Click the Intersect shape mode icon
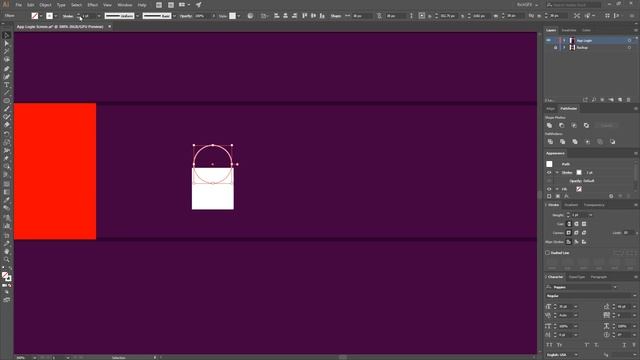Image resolution: width=640 pixels, height=360 pixels. click(x=574, y=125)
